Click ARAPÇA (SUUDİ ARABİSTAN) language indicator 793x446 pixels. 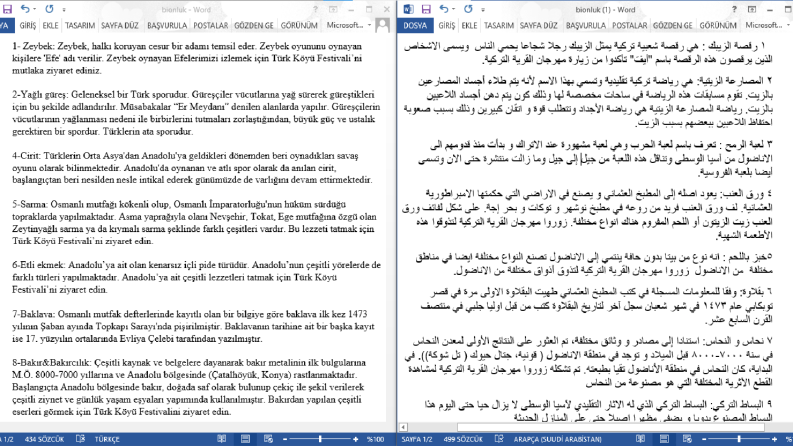coord(558,439)
